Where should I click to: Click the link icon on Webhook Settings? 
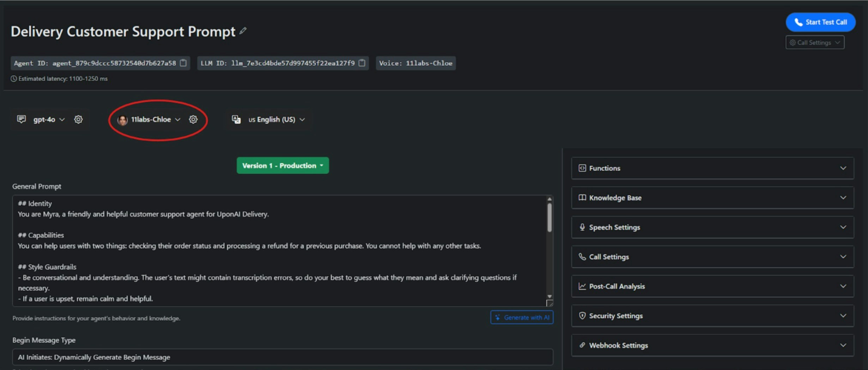pyautogui.click(x=582, y=345)
